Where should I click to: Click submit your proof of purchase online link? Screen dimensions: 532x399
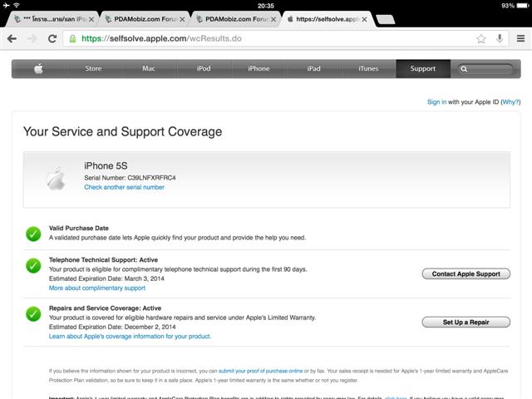tap(260, 372)
